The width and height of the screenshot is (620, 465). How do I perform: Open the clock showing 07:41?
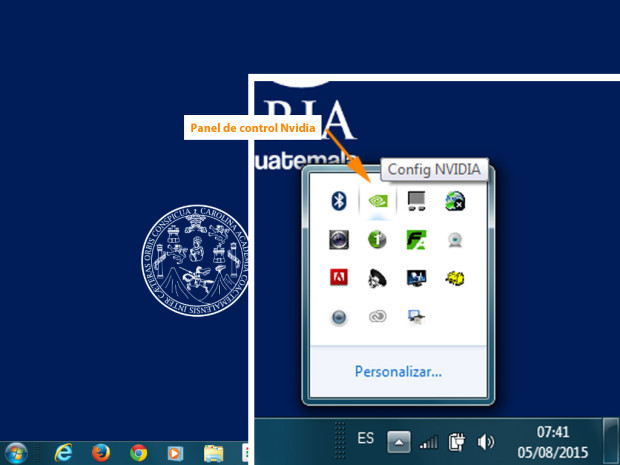[x=553, y=441]
